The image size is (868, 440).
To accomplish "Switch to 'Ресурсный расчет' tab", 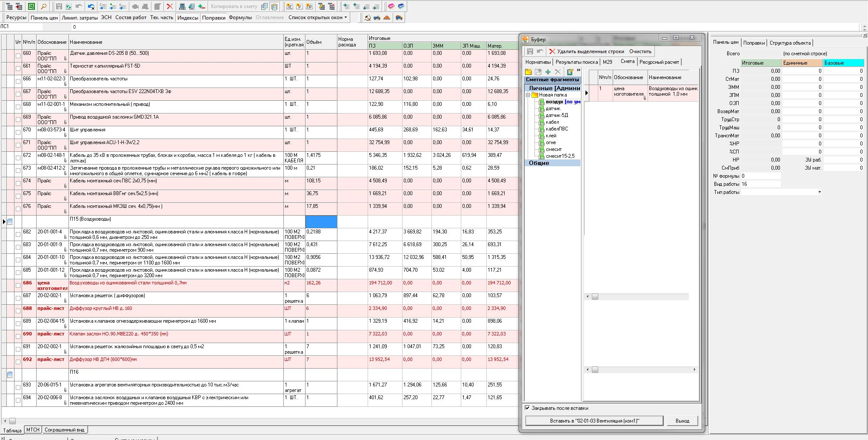I will pyautogui.click(x=659, y=62).
